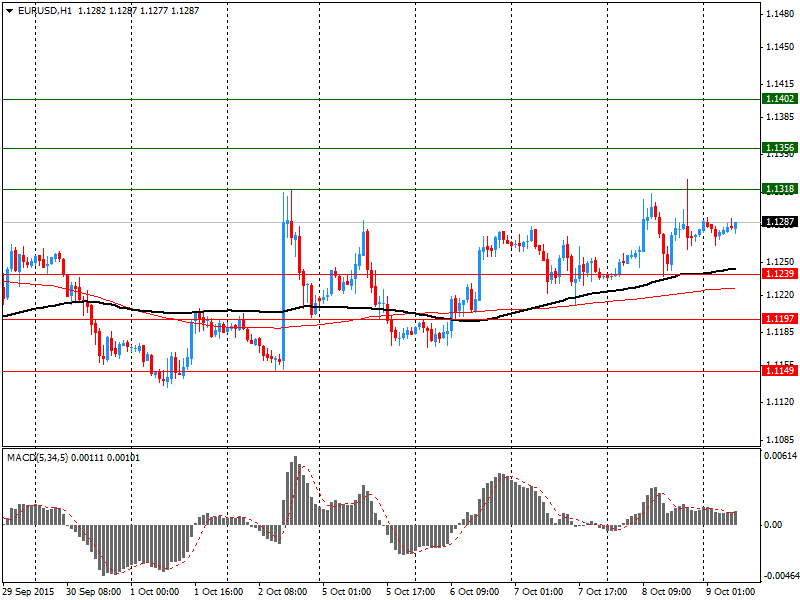Click the 1.1356 green resistance price label

click(780, 148)
